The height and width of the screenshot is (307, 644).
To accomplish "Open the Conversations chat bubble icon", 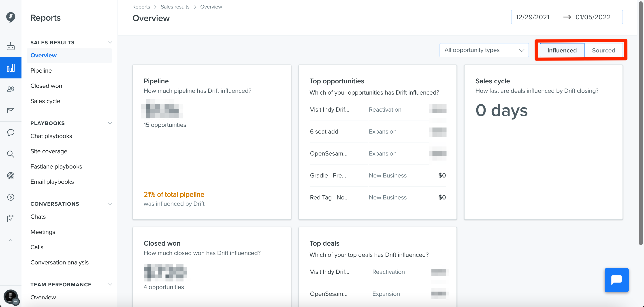I will click(11, 132).
